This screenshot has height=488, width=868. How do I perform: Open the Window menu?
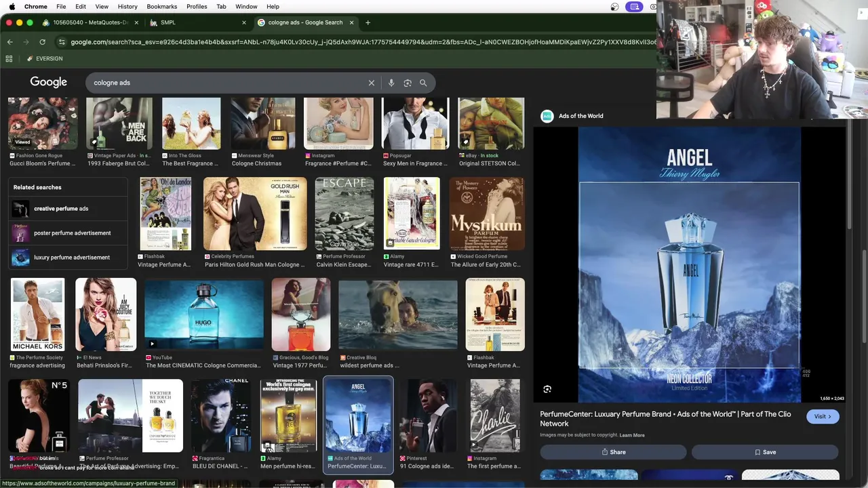click(246, 6)
